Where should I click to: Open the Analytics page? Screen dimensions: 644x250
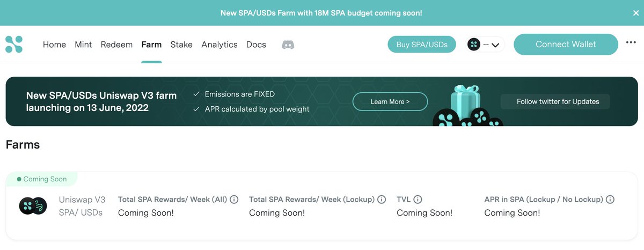[219, 45]
